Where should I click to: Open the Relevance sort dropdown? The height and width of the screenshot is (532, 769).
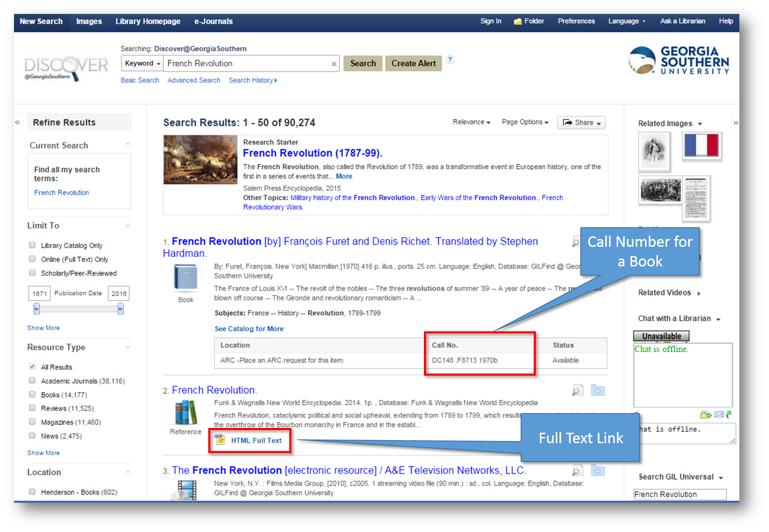coord(471,122)
